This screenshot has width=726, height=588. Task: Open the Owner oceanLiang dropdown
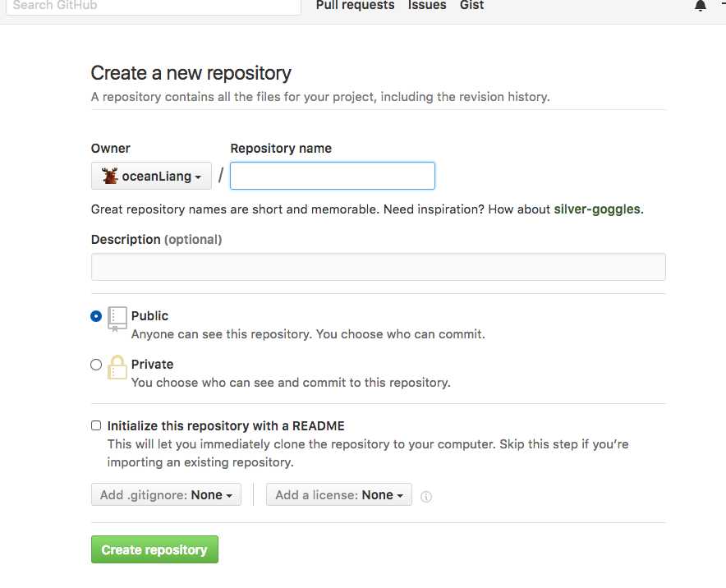pos(151,176)
